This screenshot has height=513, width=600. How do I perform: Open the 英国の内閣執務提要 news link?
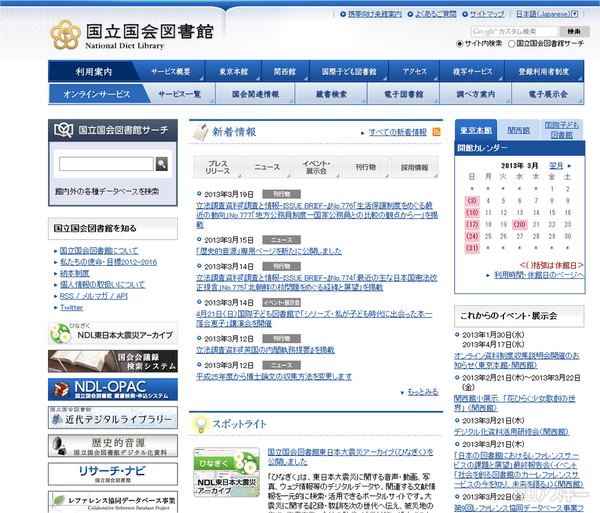pos(265,350)
